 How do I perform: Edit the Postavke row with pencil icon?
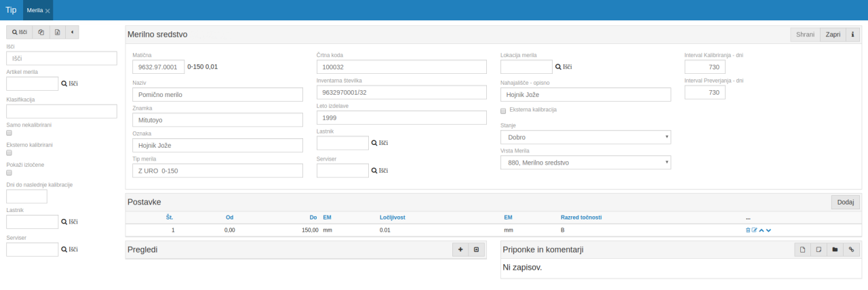tap(754, 230)
